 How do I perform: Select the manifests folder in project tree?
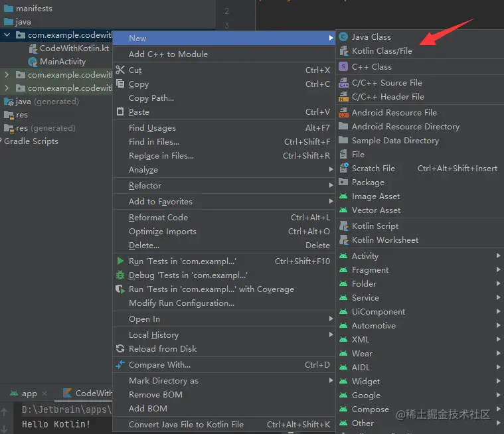(x=28, y=9)
